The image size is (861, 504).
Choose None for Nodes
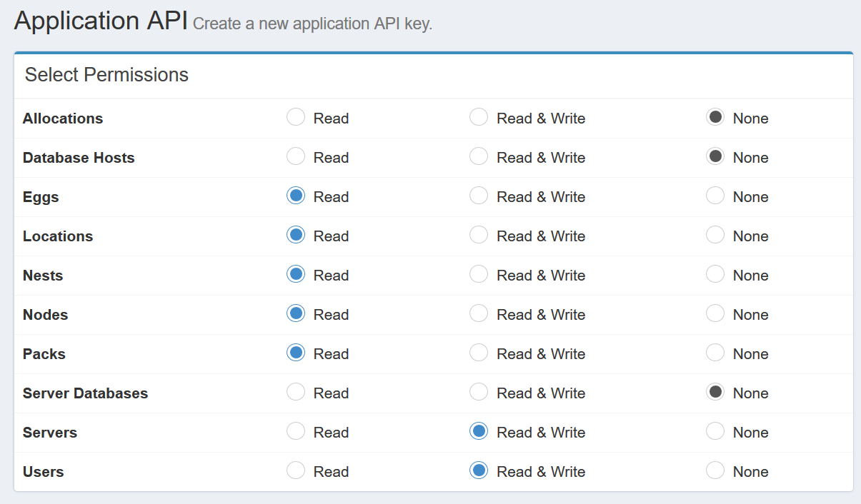(715, 313)
